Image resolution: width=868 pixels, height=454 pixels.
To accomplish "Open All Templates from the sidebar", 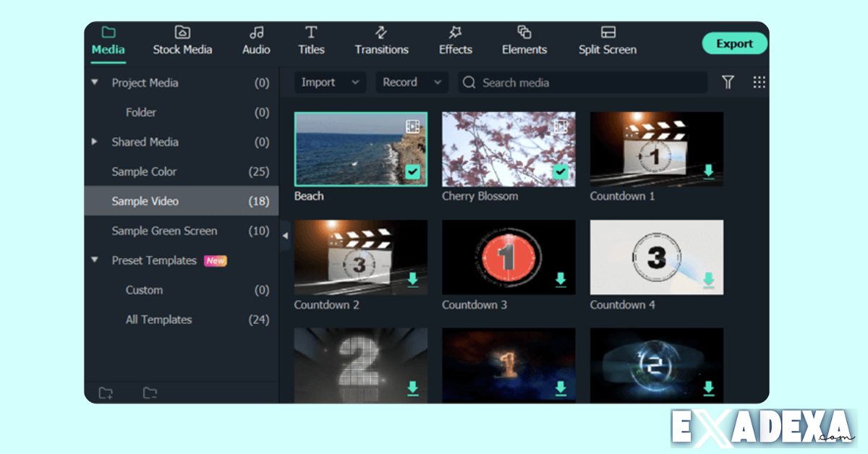I will [x=158, y=319].
